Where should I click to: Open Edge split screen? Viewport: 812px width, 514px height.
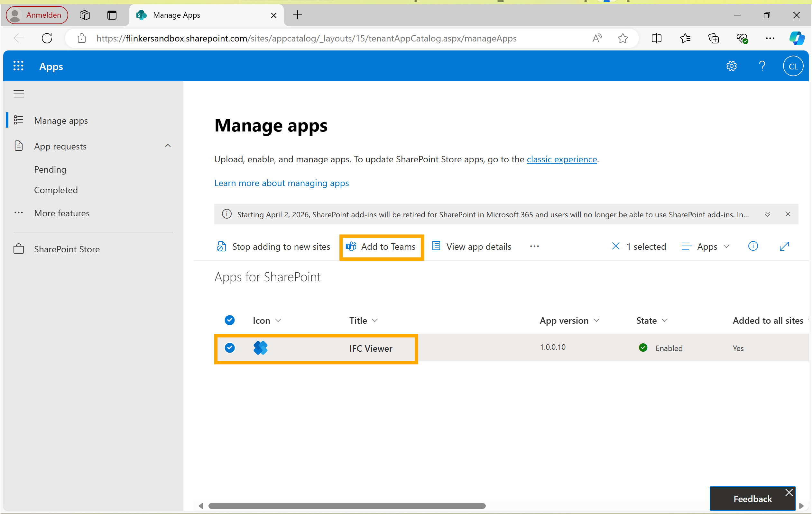tap(656, 38)
